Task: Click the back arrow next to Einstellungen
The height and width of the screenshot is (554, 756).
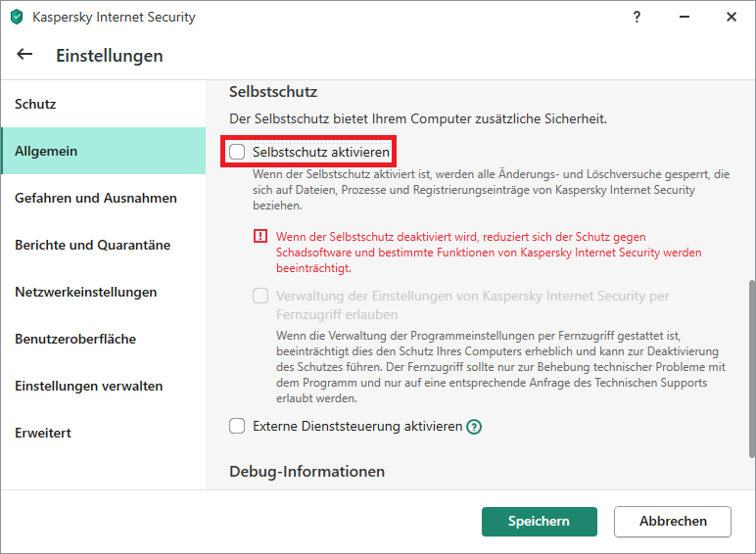Action: click(24, 55)
